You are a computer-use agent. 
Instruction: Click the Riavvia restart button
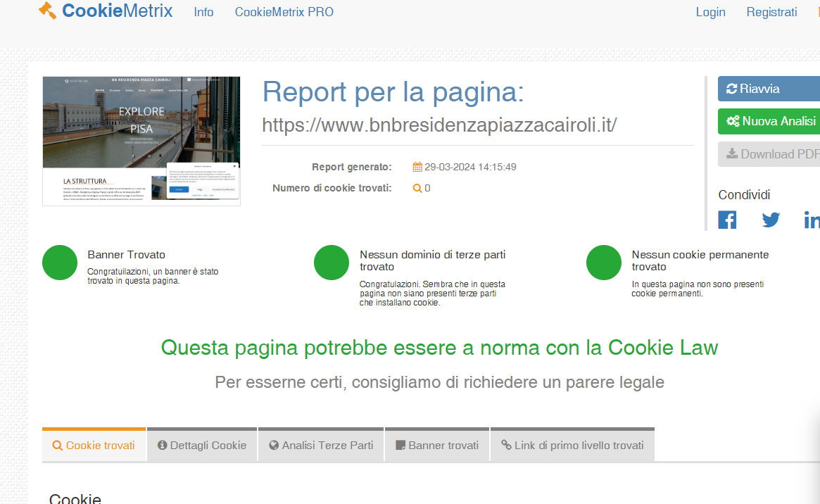point(769,89)
